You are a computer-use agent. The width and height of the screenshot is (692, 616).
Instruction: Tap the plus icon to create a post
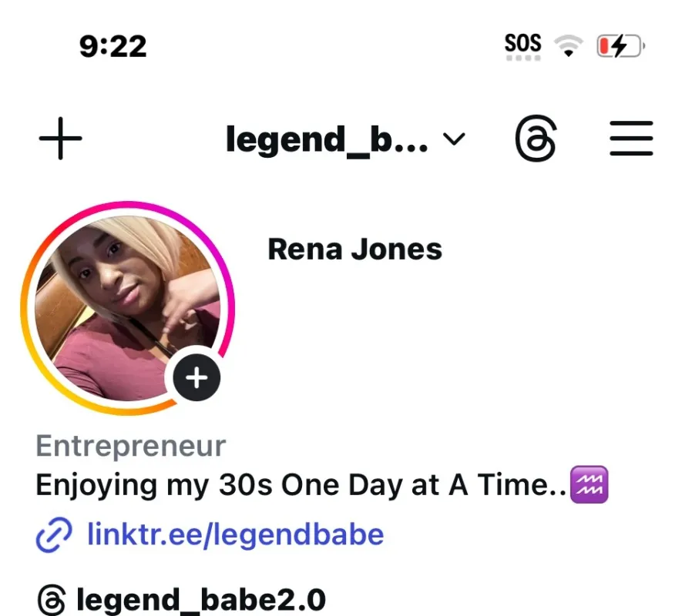pyautogui.click(x=60, y=139)
